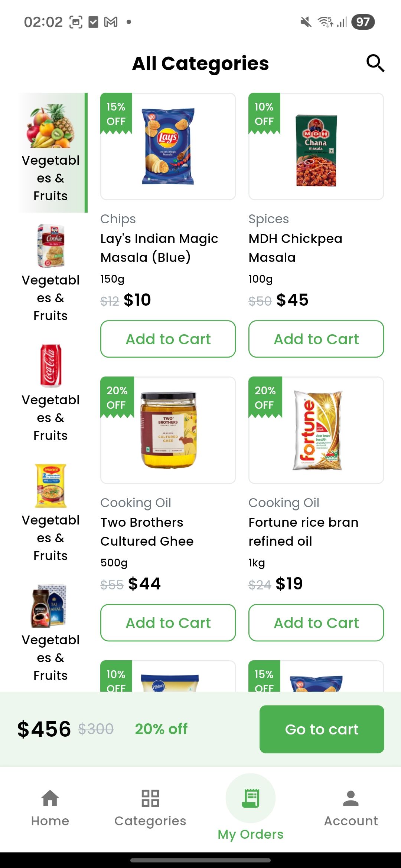Select the fruits basket category icon
This screenshot has height=868, width=401.
coord(50,126)
